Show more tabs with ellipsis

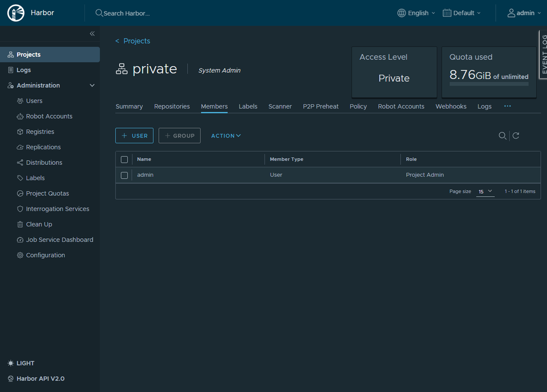[x=507, y=106]
